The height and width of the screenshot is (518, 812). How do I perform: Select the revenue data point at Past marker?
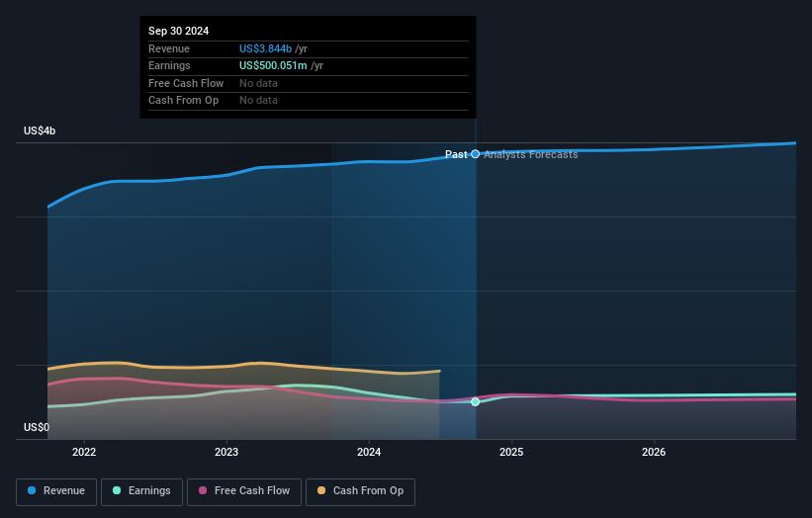[x=476, y=154]
